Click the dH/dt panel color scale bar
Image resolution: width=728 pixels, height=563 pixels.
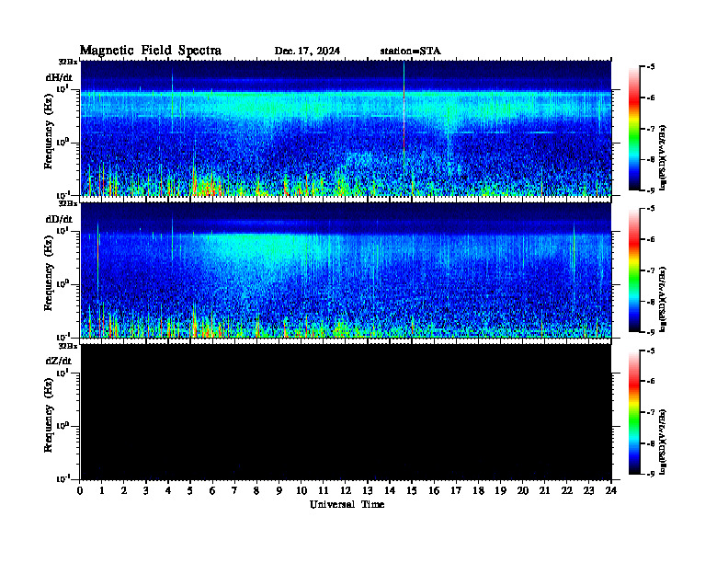(x=634, y=129)
